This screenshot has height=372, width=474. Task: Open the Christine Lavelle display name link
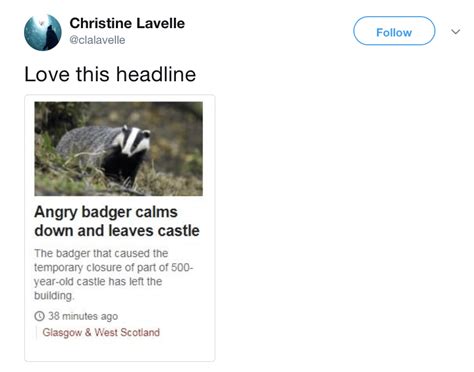(127, 23)
